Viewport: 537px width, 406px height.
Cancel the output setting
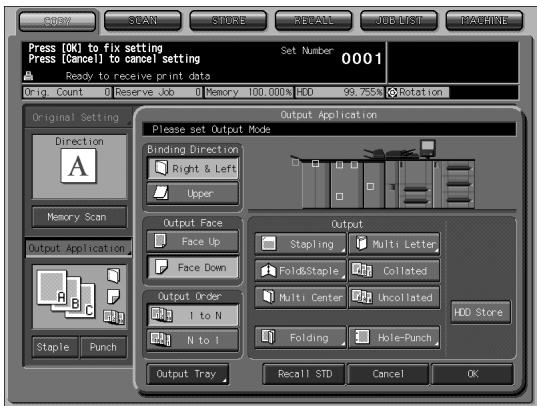click(x=388, y=374)
